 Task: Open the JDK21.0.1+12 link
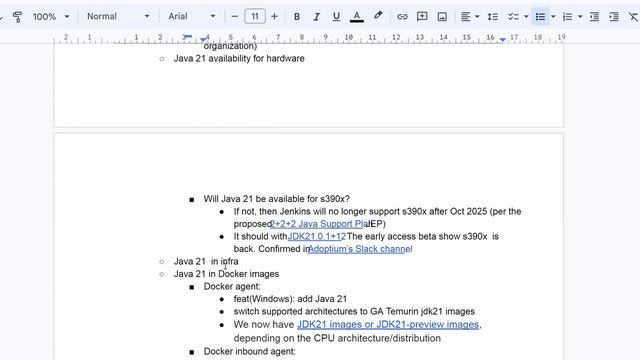317,236
